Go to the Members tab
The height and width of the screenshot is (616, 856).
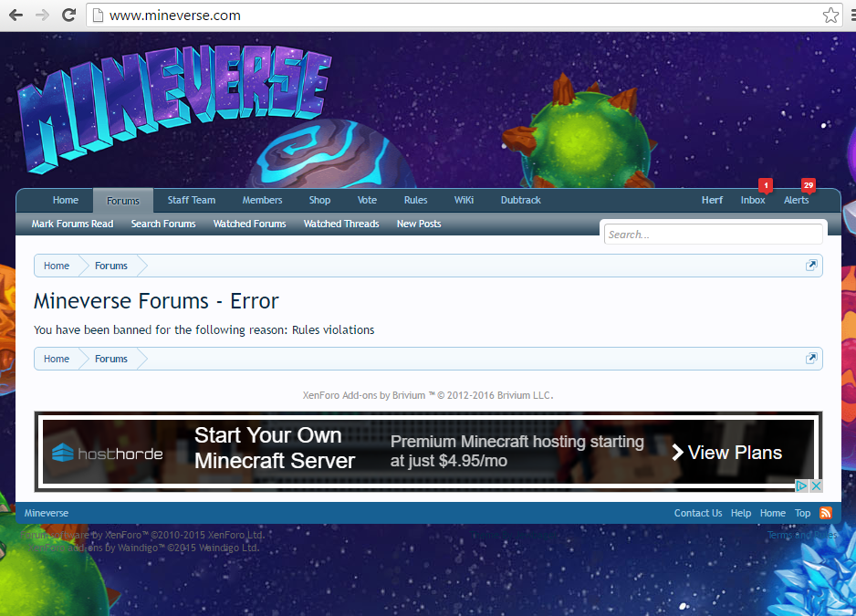click(262, 201)
